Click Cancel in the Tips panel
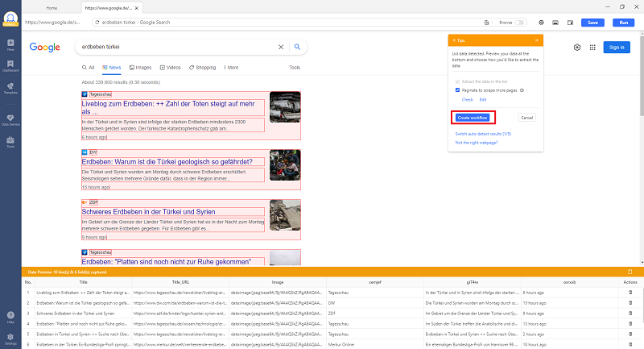Screen dimensions: 644x349 527,118
